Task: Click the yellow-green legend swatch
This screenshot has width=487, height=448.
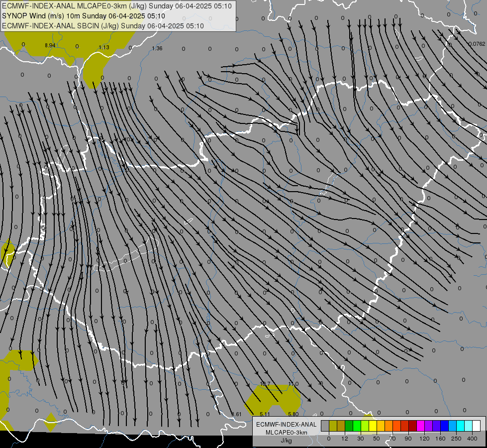Action: pyautogui.click(x=365, y=426)
